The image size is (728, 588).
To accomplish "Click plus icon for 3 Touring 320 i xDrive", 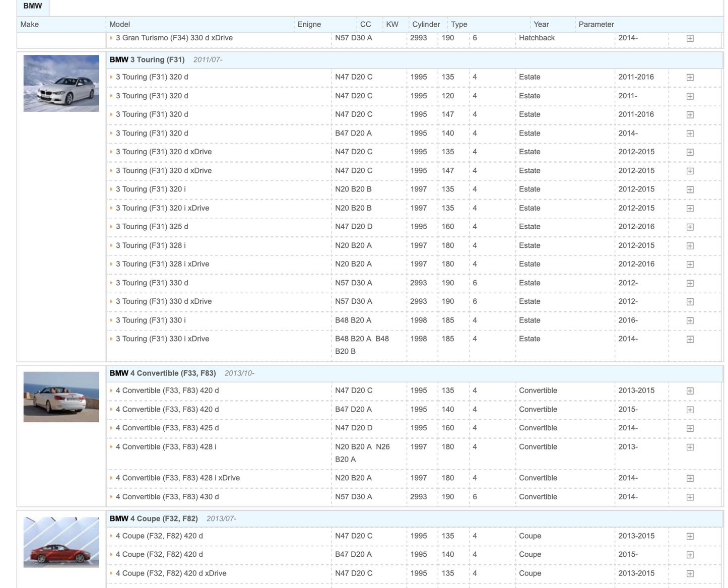I will tap(690, 208).
